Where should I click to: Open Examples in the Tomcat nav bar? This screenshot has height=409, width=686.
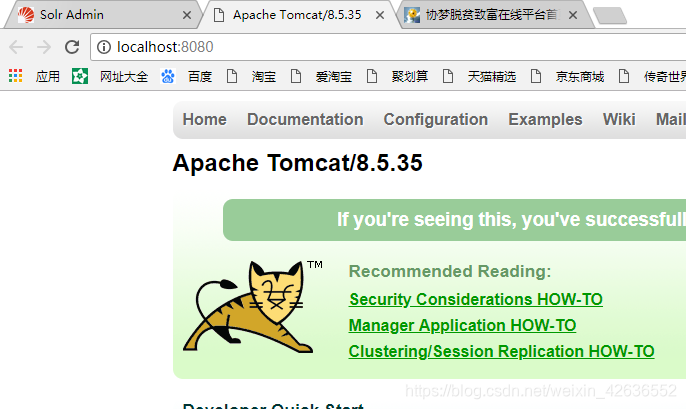(x=545, y=119)
